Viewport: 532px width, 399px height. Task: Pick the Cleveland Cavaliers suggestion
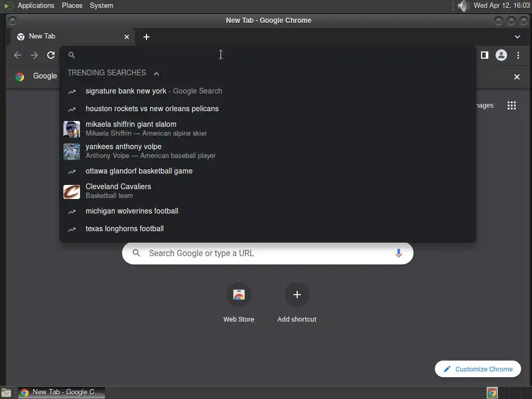tap(268, 191)
